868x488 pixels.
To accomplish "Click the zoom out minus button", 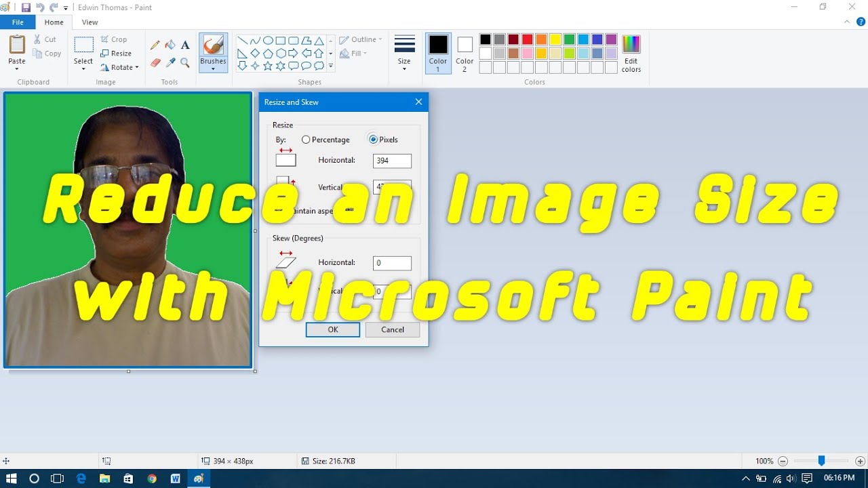I will coord(783,461).
